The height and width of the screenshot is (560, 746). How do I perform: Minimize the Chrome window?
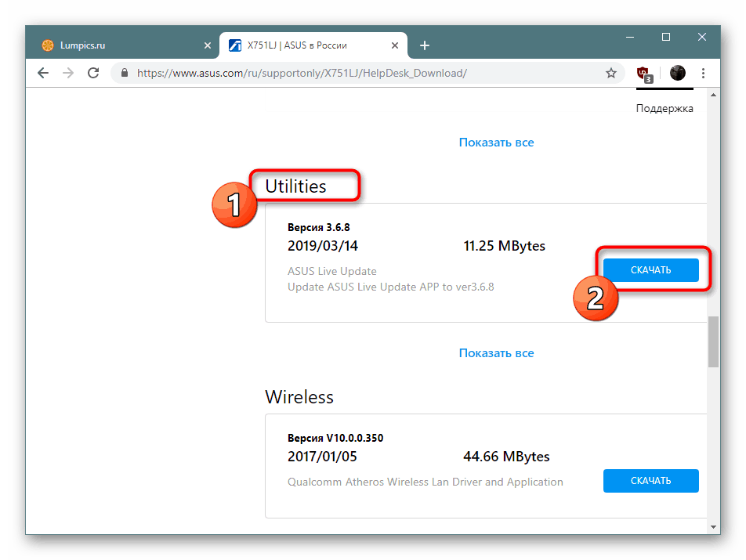(x=630, y=37)
